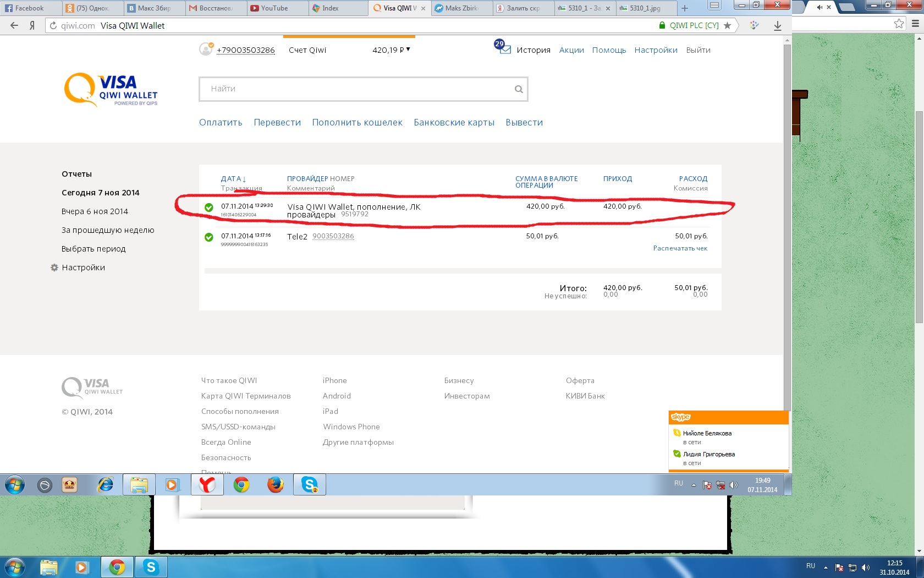
Task: Go back with the browser back arrow
Action: tap(14, 25)
